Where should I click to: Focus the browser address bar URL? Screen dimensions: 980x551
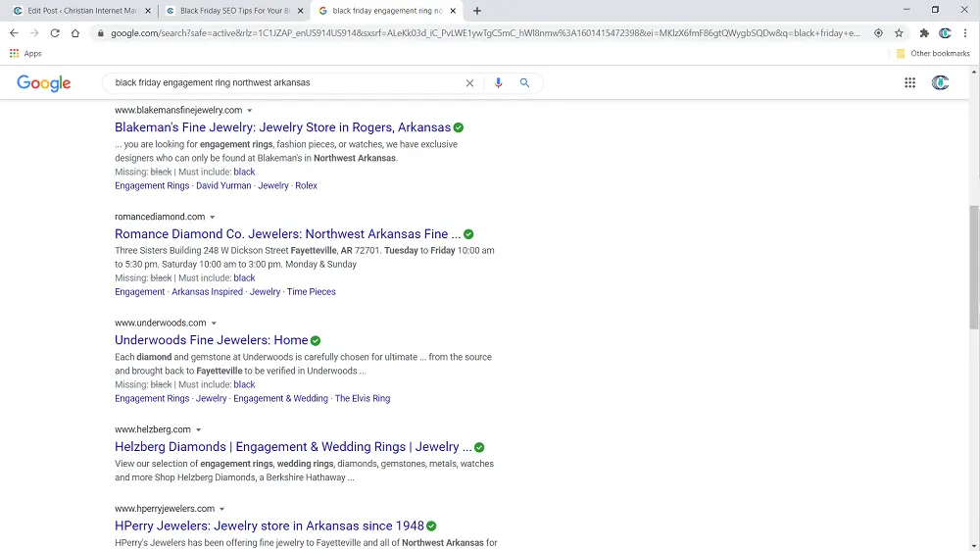coord(485,33)
